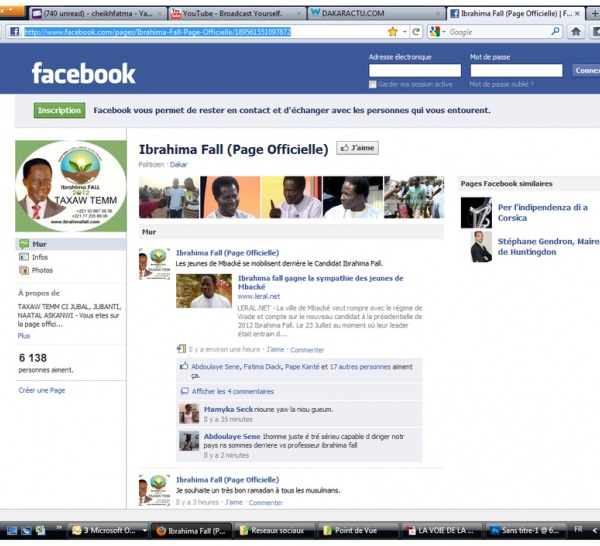Screen dimensions: 600x546
Task: Click the Connexion button
Action: [586, 70]
